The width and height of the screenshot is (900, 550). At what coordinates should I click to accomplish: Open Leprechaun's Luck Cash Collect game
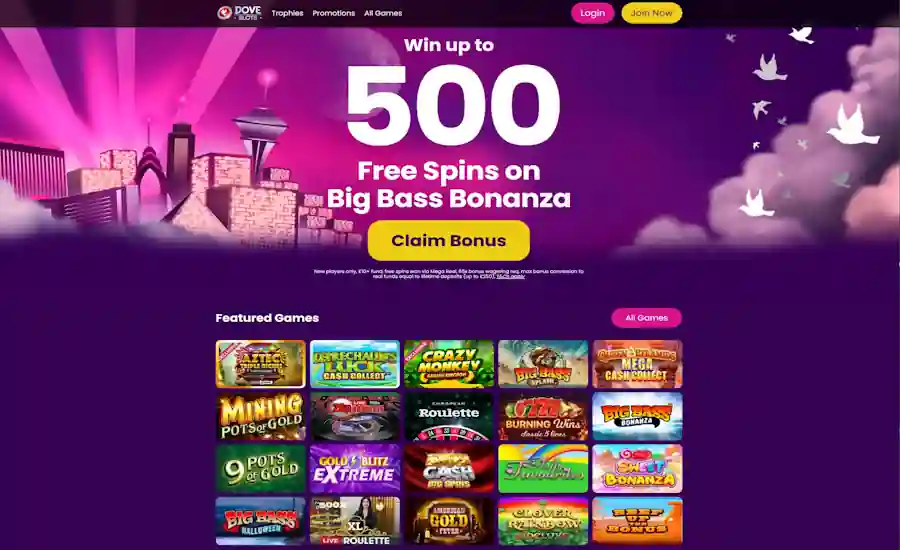[x=355, y=364]
